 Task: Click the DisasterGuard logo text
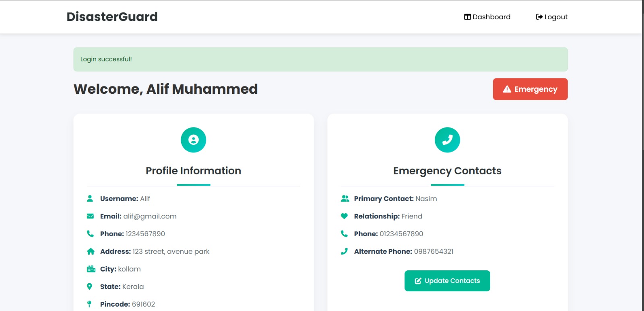click(112, 16)
